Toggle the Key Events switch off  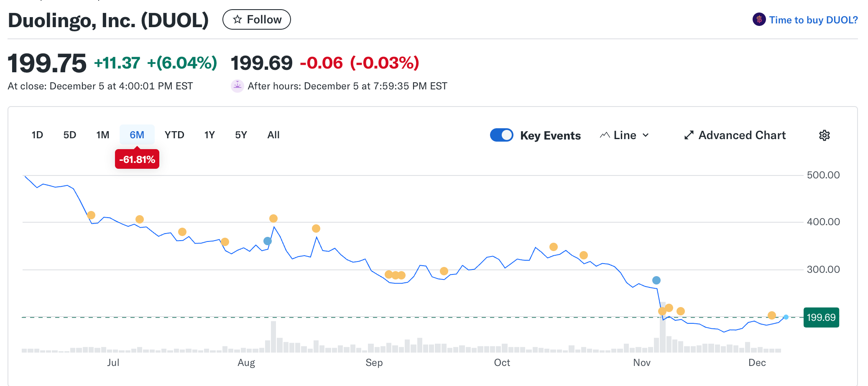click(x=502, y=135)
